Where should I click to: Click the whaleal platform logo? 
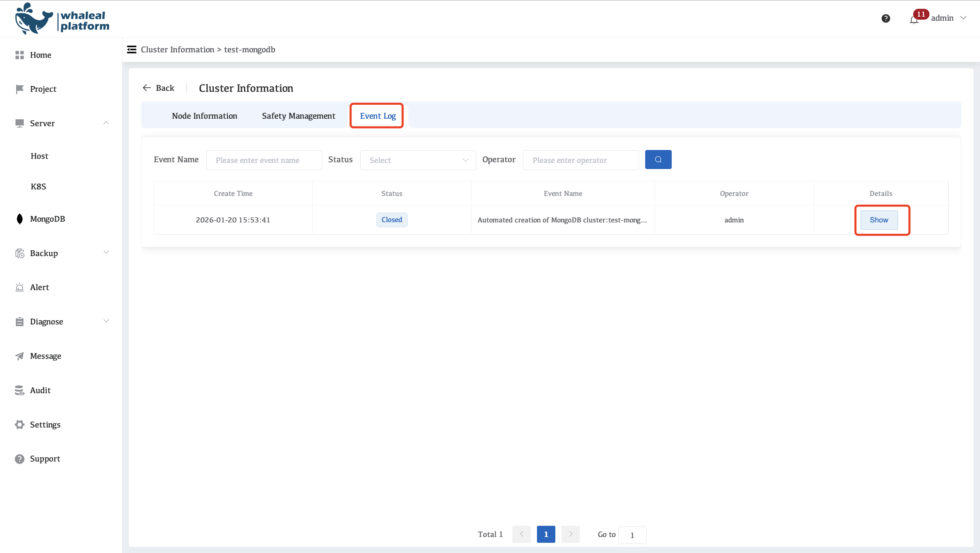click(62, 19)
